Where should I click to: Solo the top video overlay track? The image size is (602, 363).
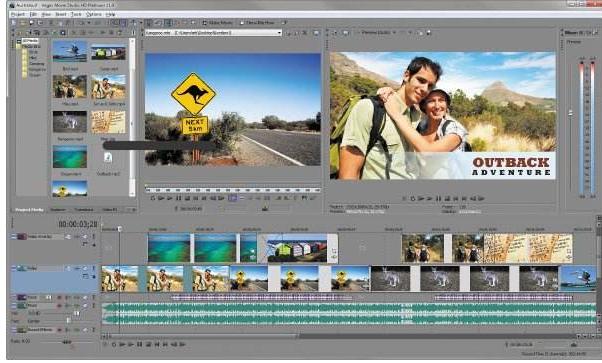pos(93,237)
